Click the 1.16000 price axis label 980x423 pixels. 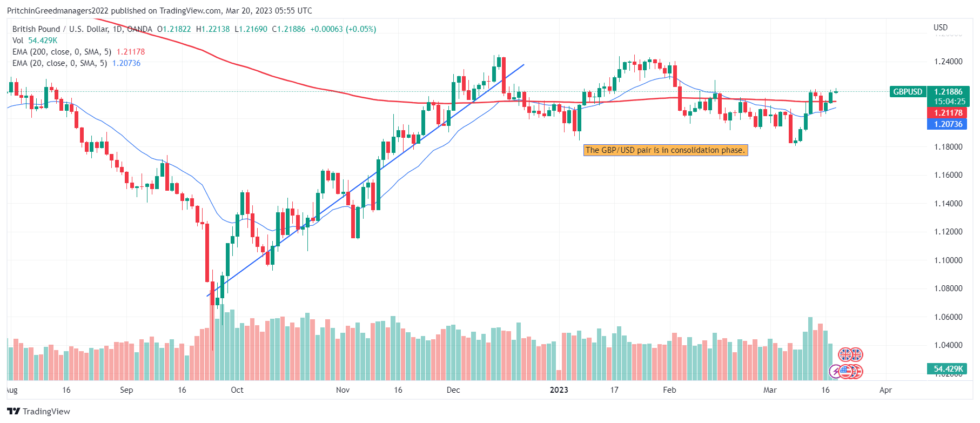coord(948,175)
